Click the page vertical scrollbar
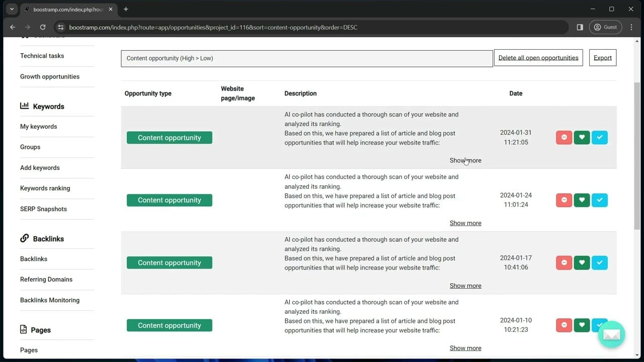This screenshot has height=362, width=644. coord(637,156)
